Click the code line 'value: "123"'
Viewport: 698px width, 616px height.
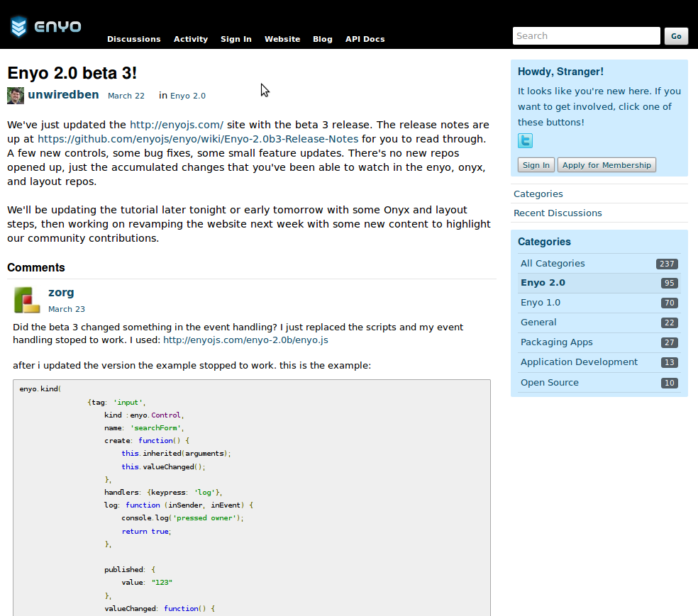tap(147, 583)
